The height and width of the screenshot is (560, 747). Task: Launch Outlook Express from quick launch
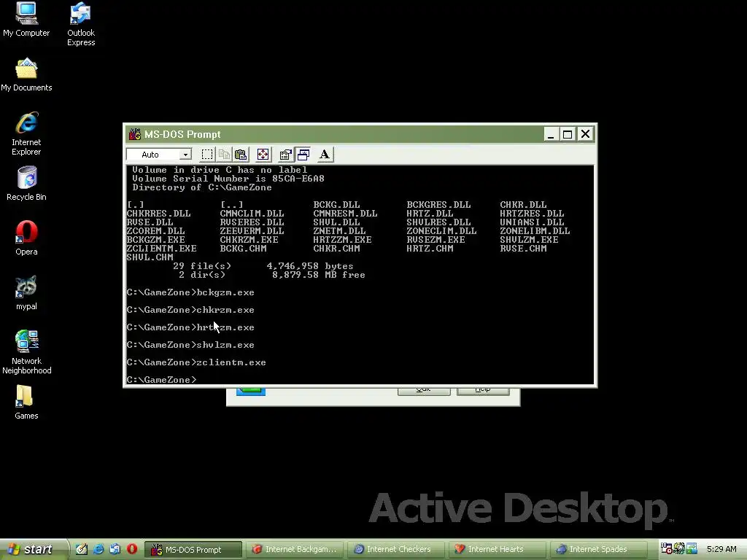coord(115,549)
